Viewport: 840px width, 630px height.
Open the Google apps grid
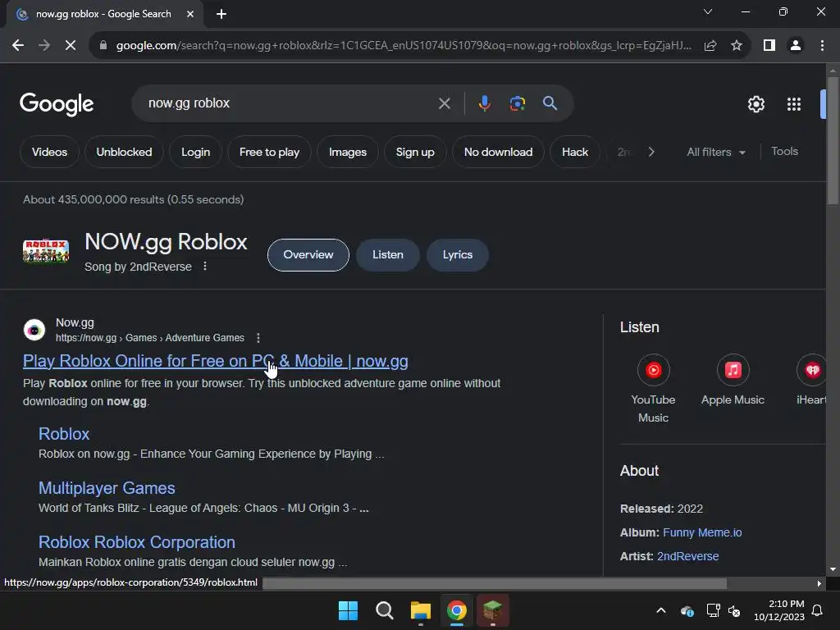click(794, 104)
